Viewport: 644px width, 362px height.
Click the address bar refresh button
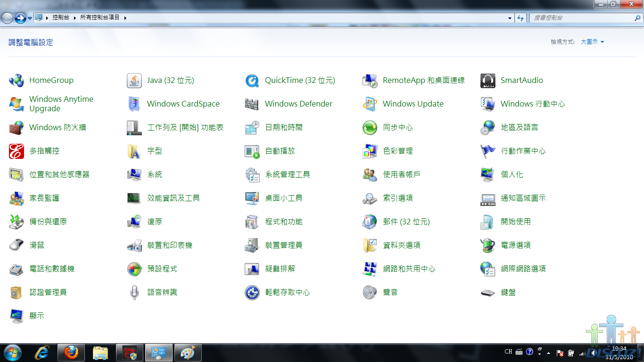pos(520,18)
